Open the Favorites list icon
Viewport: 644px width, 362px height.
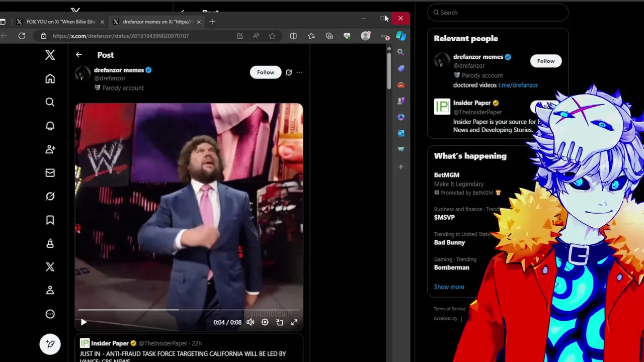[x=311, y=36]
